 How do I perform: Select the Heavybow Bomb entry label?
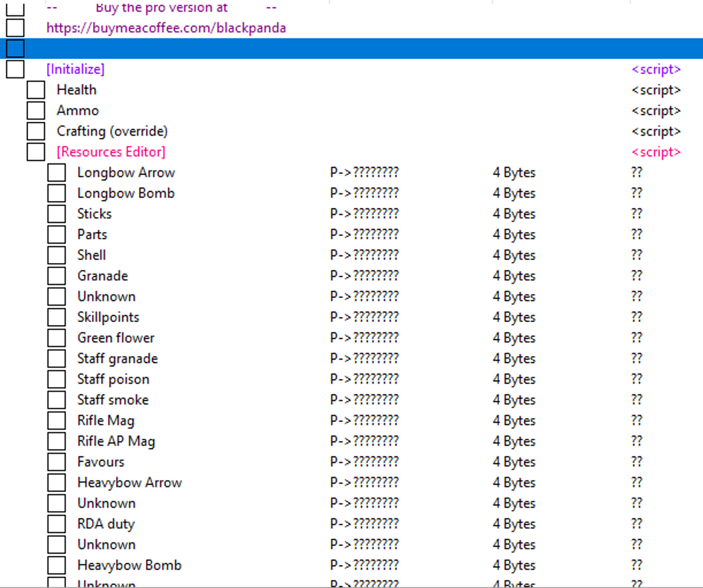129,565
